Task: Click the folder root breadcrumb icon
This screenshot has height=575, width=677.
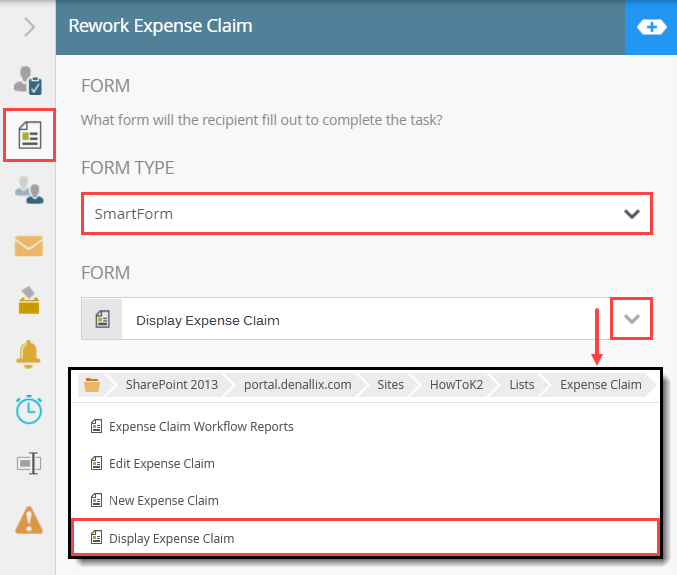Action: [x=92, y=384]
